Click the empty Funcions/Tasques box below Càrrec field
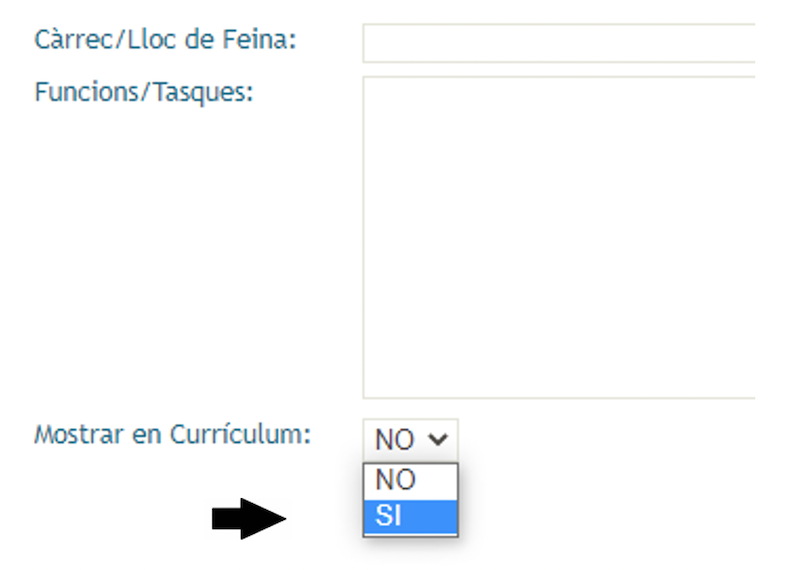 pos(557,237)
